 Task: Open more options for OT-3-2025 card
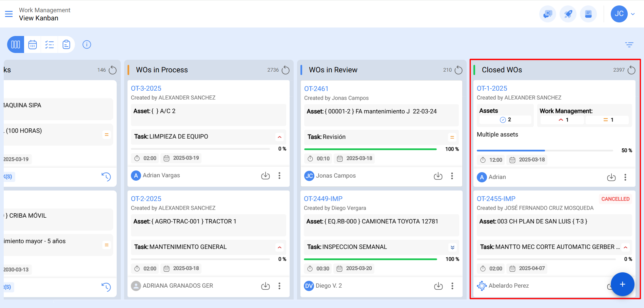pos(279,176)
